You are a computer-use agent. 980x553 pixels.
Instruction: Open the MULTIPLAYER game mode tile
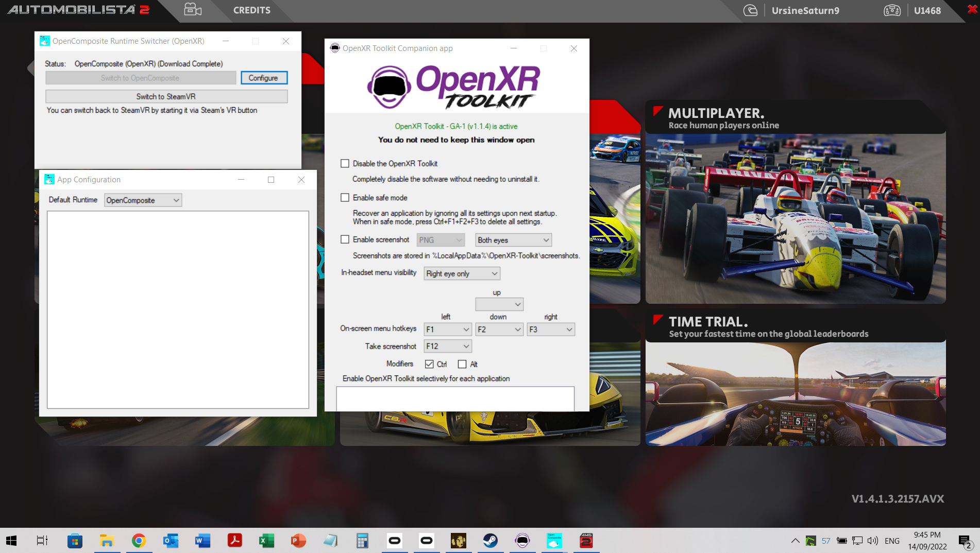[x=796, y=202]
